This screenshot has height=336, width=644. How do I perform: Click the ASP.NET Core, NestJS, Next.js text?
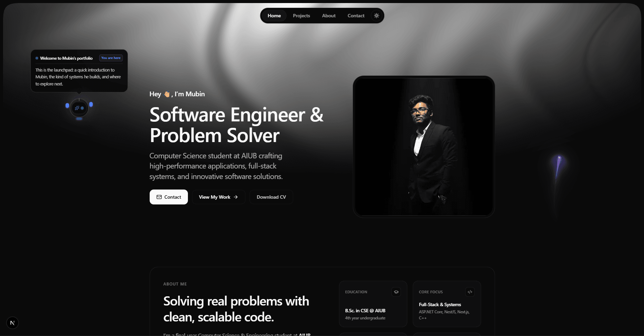(x=444, y=315)
